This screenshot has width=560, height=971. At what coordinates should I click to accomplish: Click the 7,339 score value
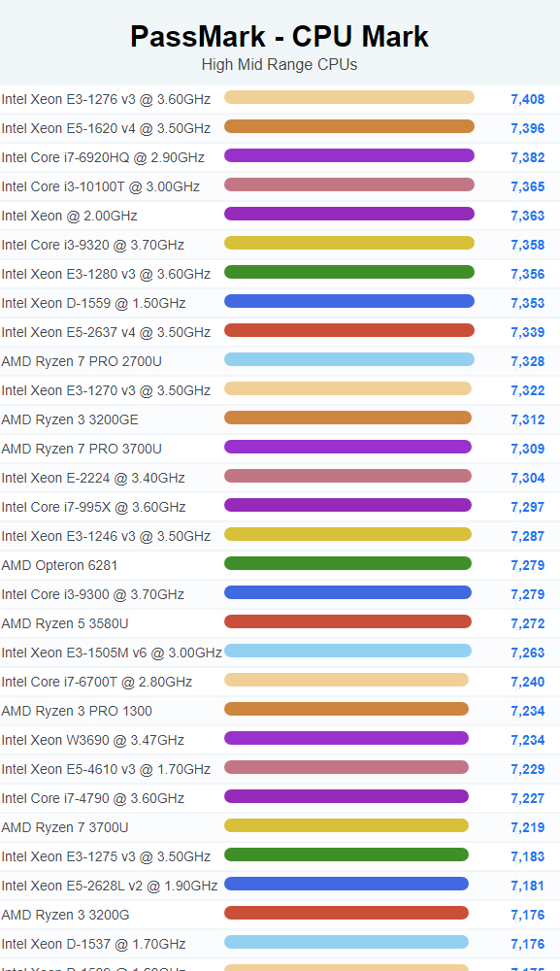(528, 332)
